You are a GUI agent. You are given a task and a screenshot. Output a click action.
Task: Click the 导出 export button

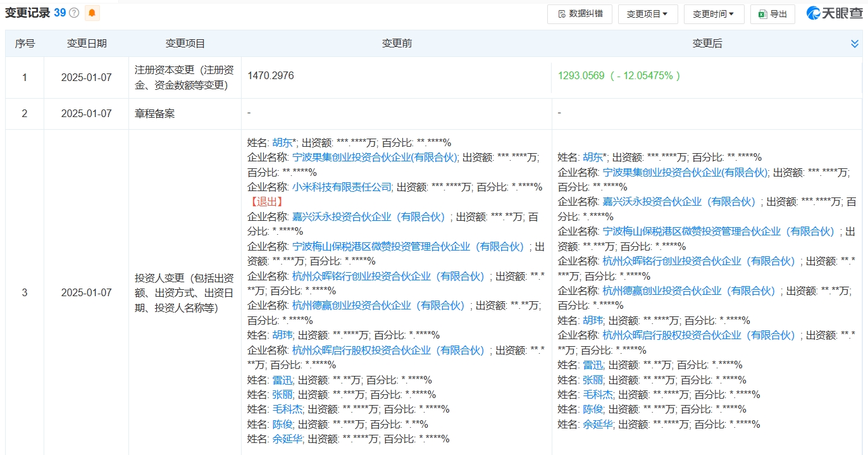(x=772, y=14)
